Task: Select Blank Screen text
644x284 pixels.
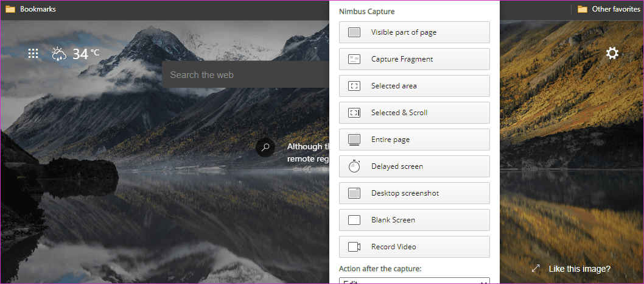Action: 393,220
